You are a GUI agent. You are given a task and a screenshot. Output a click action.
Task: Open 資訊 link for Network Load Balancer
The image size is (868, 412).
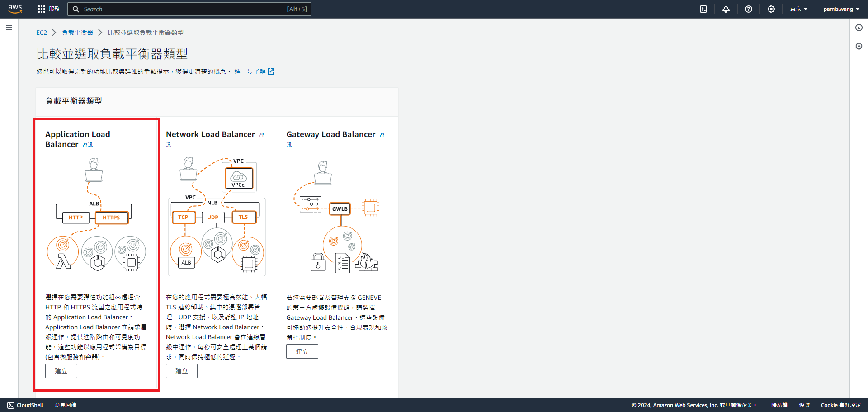point(261,135)
